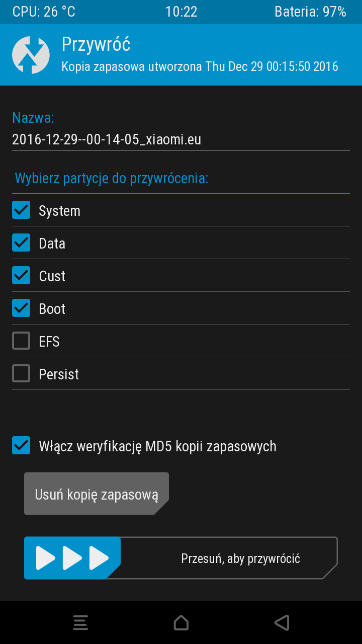Select the backup name field

pos(107,139)
